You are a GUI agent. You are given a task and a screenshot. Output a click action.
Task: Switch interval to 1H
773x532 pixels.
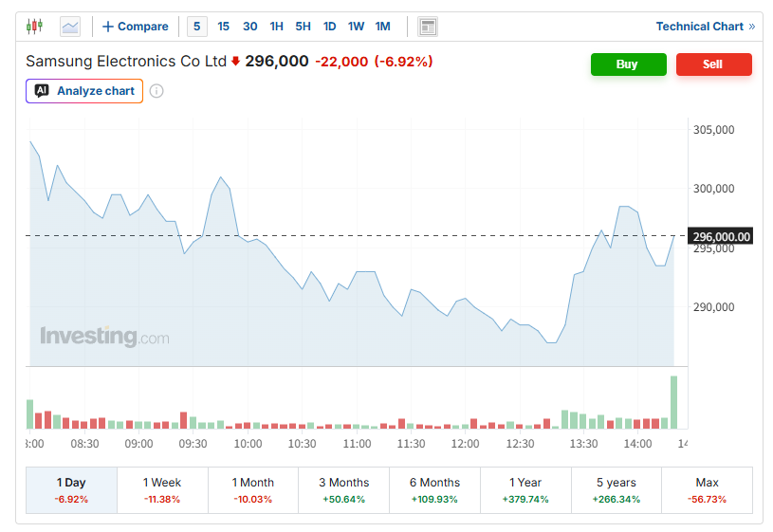(277, 27)
